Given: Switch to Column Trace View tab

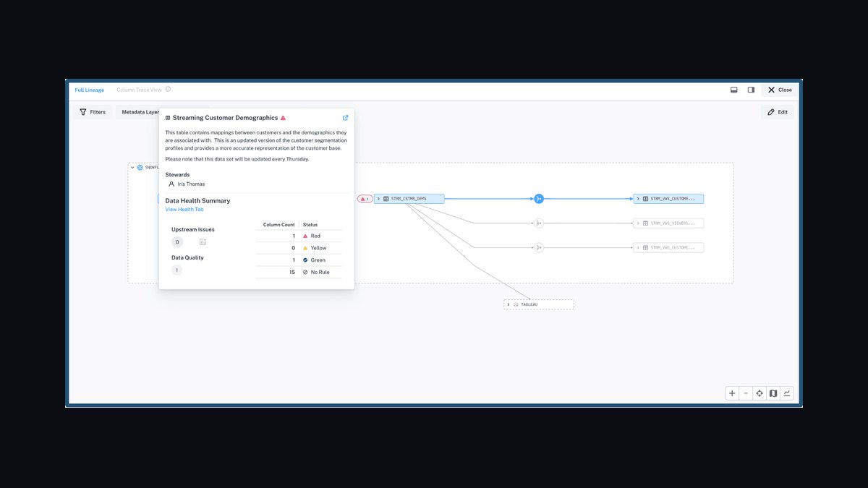Looking at the screenshot, I should point(139,90).
